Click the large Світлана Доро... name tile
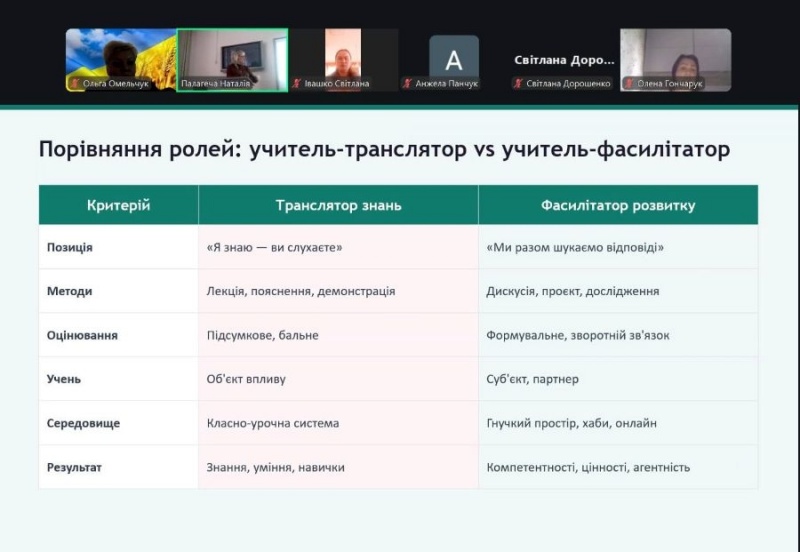The image size is (800, 552). [564, 60]
